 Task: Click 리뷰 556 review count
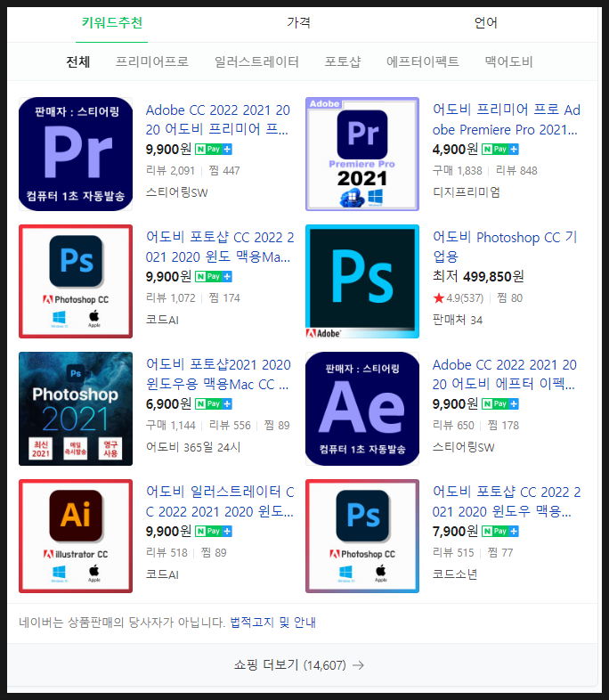click(x=230, y=425)
